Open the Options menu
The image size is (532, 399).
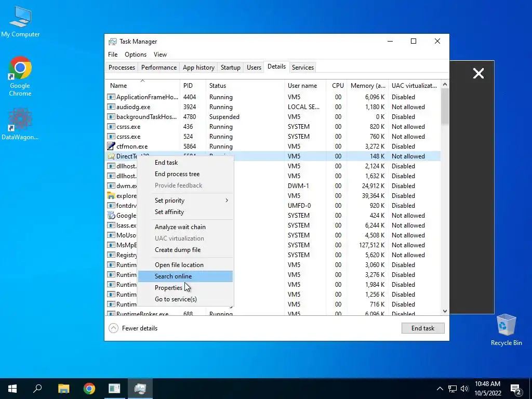tap(136, 54)
